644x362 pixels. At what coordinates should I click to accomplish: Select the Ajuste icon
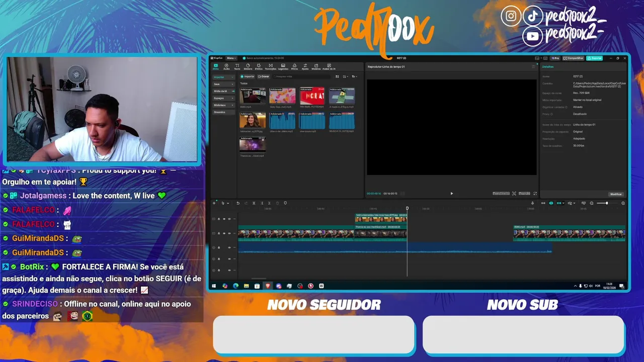[305, 66]
